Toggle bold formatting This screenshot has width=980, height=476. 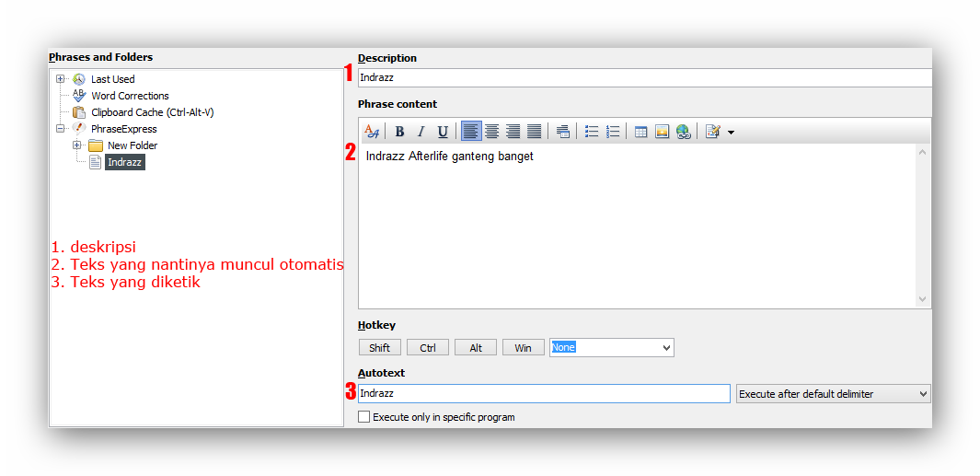tap(400, 132)
